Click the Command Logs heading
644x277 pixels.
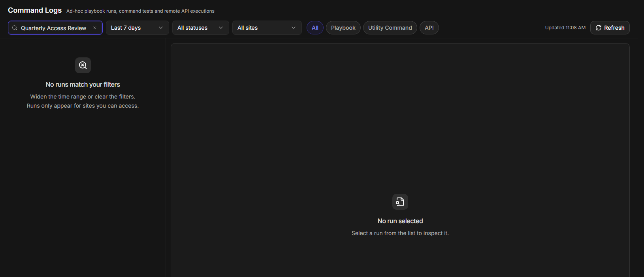pos(35,10)
